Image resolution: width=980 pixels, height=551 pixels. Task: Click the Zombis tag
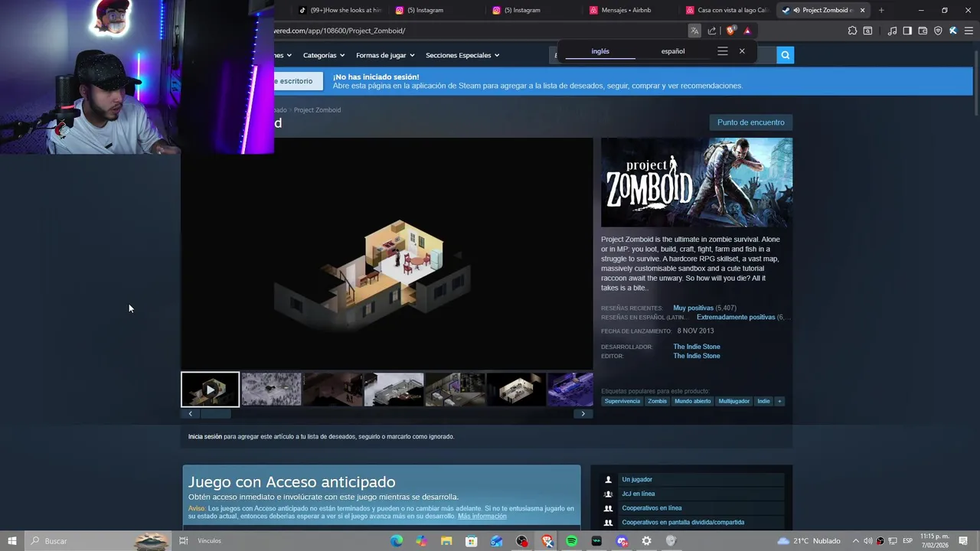coord(658,401)
